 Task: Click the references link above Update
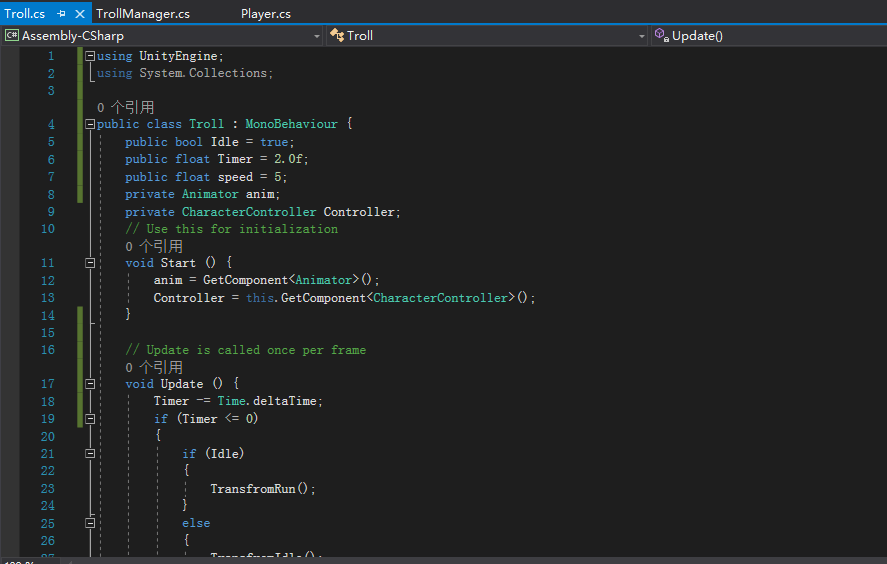click(154, 367)
